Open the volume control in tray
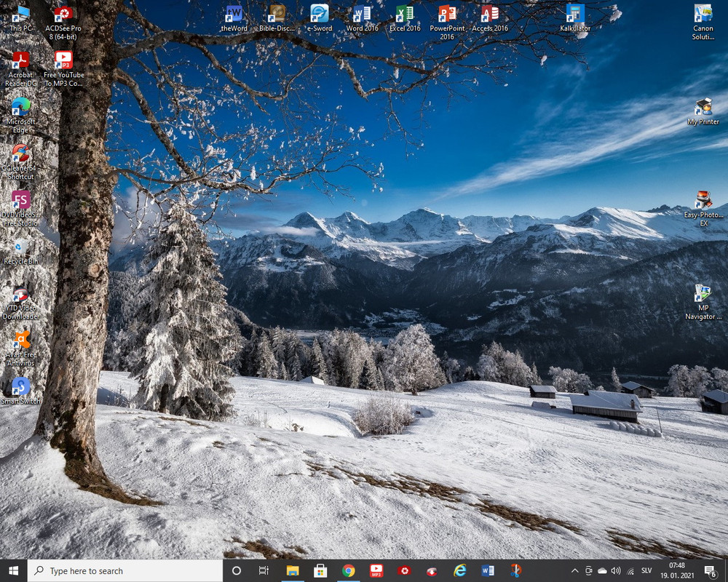728x582 pixels. pyautogui.click(x=616, y=571)
